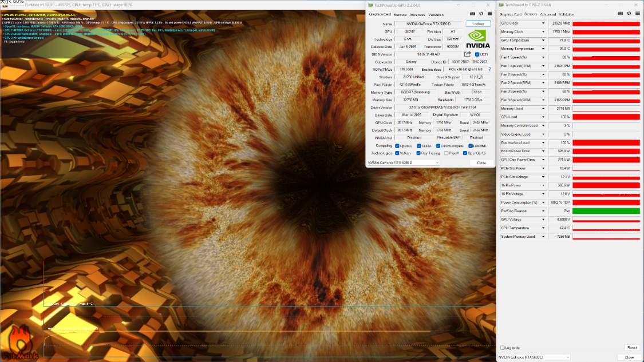
Task: Open the GPU Clock sensor dropdown
Action: tap(543, 23)
